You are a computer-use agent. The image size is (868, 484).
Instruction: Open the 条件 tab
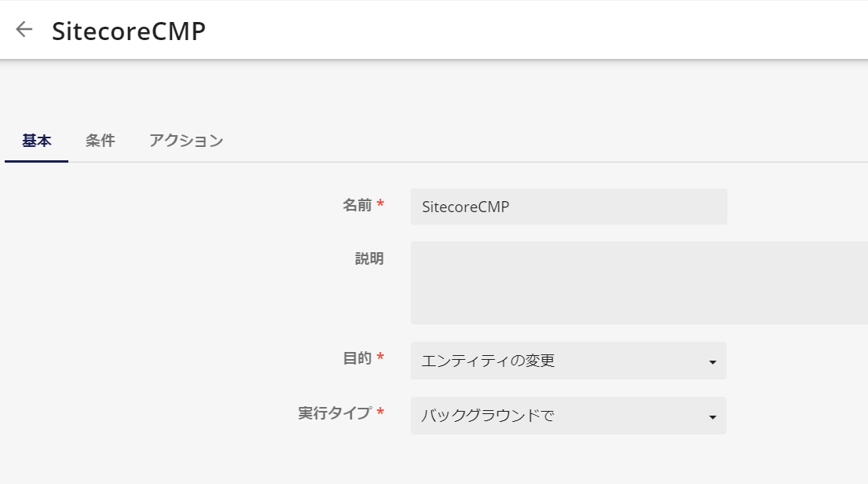pyautogui.click(x=101, y=141)
